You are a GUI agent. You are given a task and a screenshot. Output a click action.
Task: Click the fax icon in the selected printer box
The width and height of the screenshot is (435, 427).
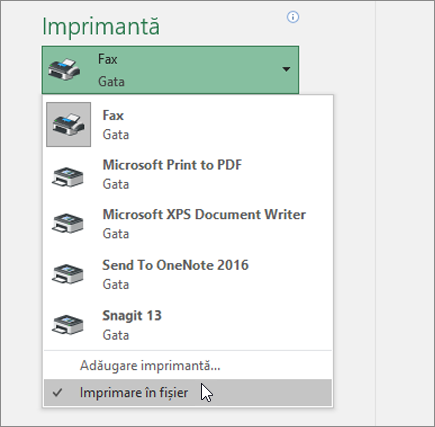(64, 69)
